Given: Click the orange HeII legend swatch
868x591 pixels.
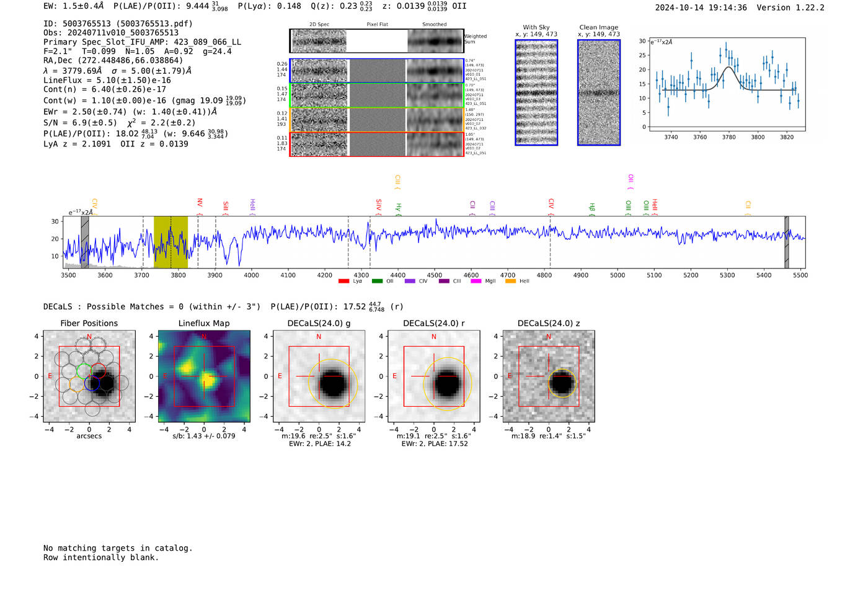Looking at the screenshot, I should tap(510, 281).
